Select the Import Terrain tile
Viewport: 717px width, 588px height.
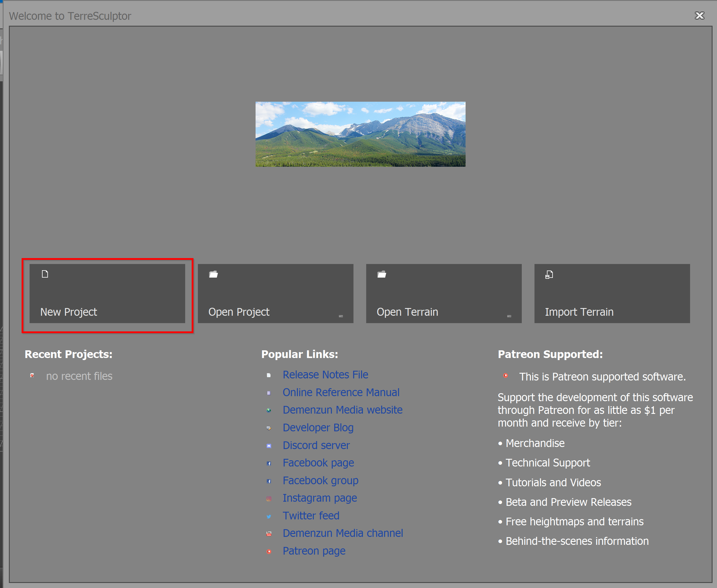(x=612, y=293)
